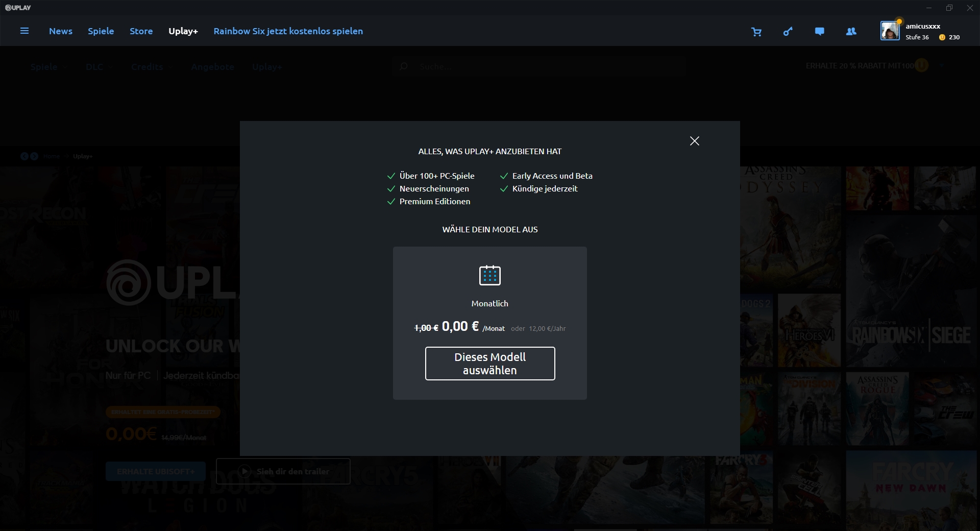Open the chat messages icon
The height and width of the screenshot is (531, 980).
(x=820, y=32)
